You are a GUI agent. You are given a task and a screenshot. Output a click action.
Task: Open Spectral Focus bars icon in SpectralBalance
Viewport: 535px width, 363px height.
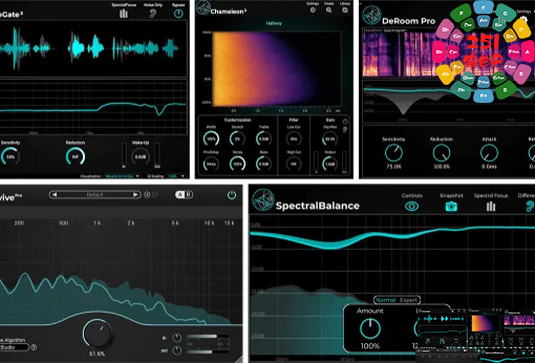point(491,206)
